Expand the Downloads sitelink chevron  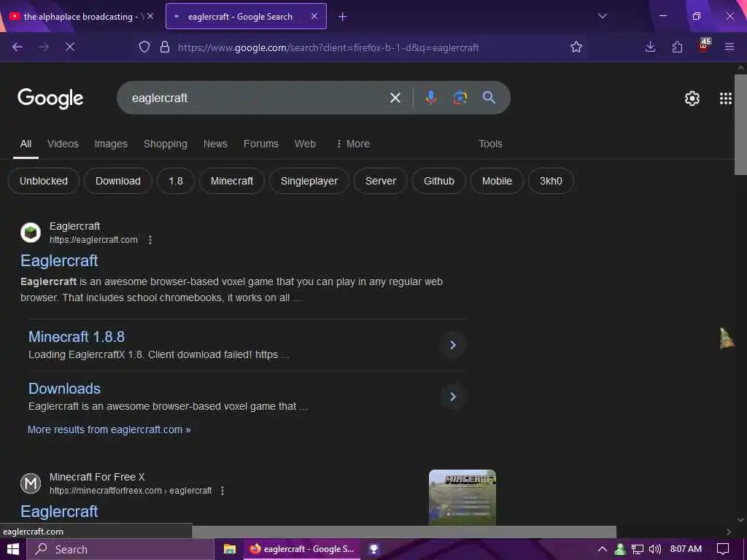(452, 397)
